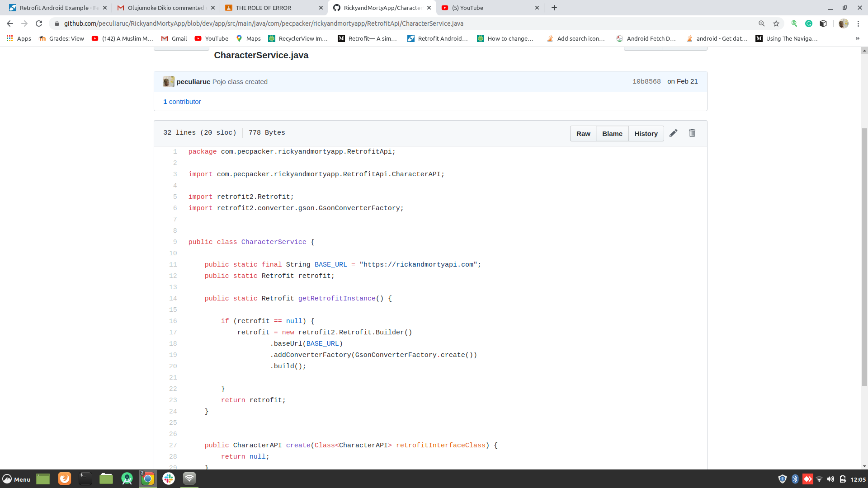Image resolution: width=868 pixels, height=488 pixels.
Task: Select the trash icon to delete the file
Action: (692, 133)
